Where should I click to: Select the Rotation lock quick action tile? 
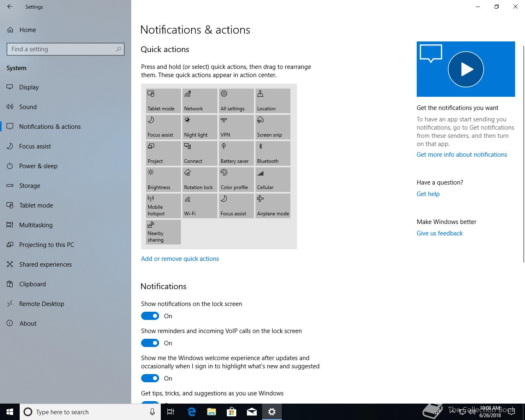200,180
